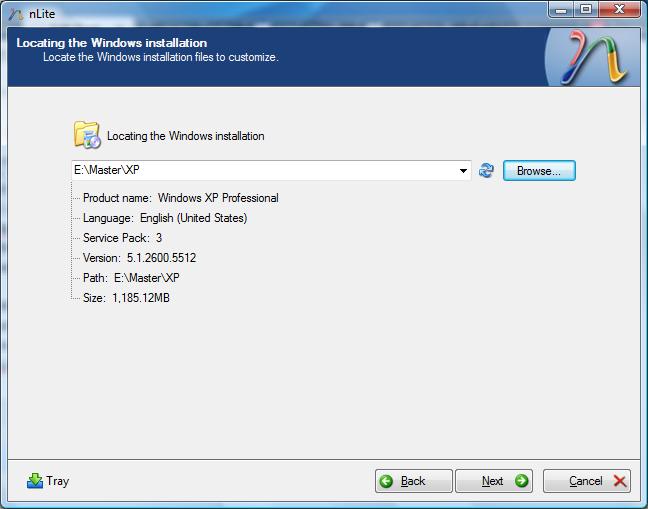Maximize the nLite window
Image resolution: width=648 pixels, height=509 pixels.
pos(586,9)
